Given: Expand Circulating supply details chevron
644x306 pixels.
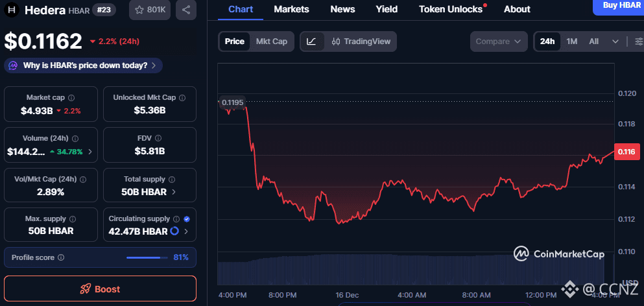Looking at the screenshot, I should [x=186, y=231].
